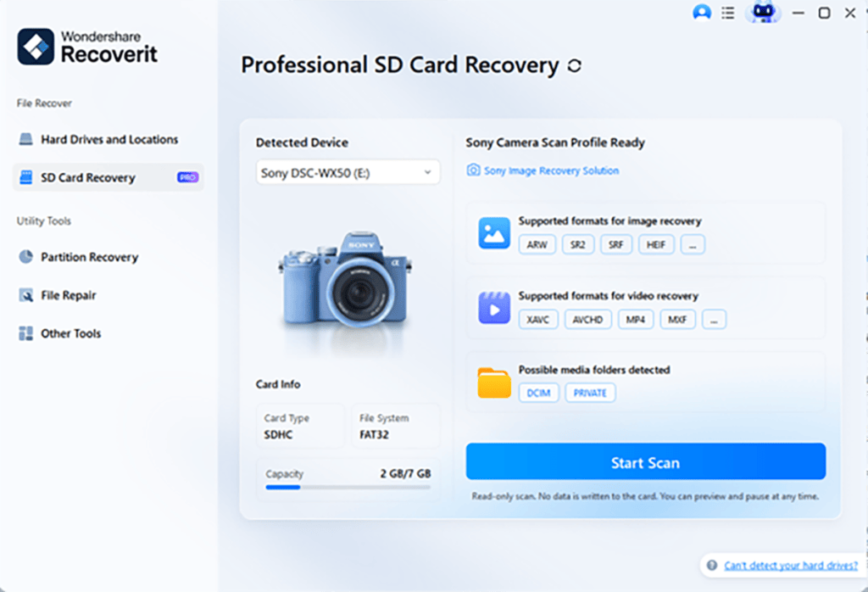Click the capacity usage progress bar
This screenshot has height=592, width=868.
pos(348,488)
